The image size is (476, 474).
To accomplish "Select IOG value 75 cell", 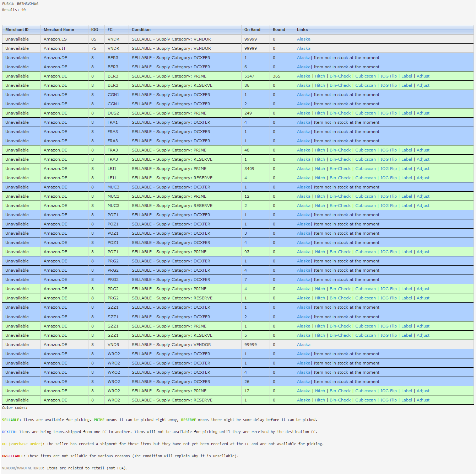I will 96,48.
